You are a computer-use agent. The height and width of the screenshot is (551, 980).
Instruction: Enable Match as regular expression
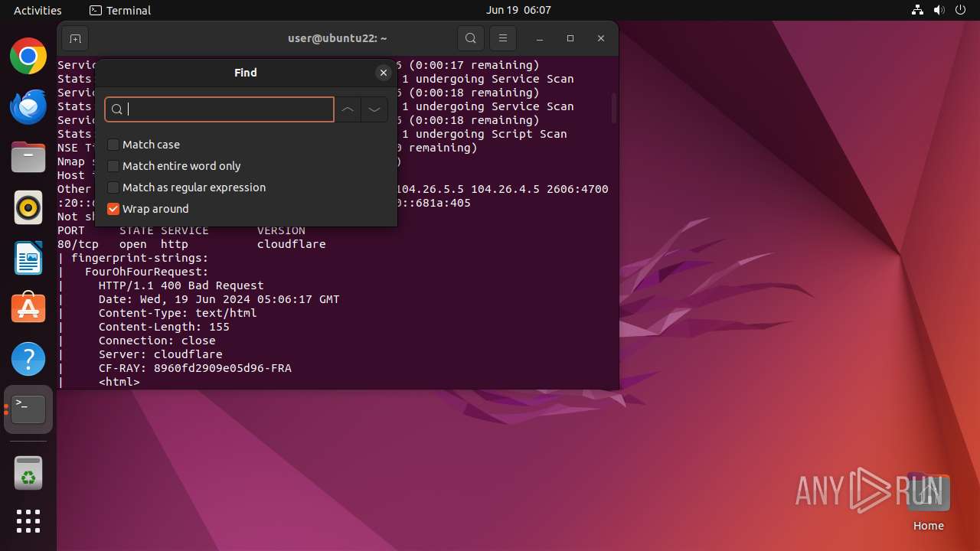pos(113,187)
